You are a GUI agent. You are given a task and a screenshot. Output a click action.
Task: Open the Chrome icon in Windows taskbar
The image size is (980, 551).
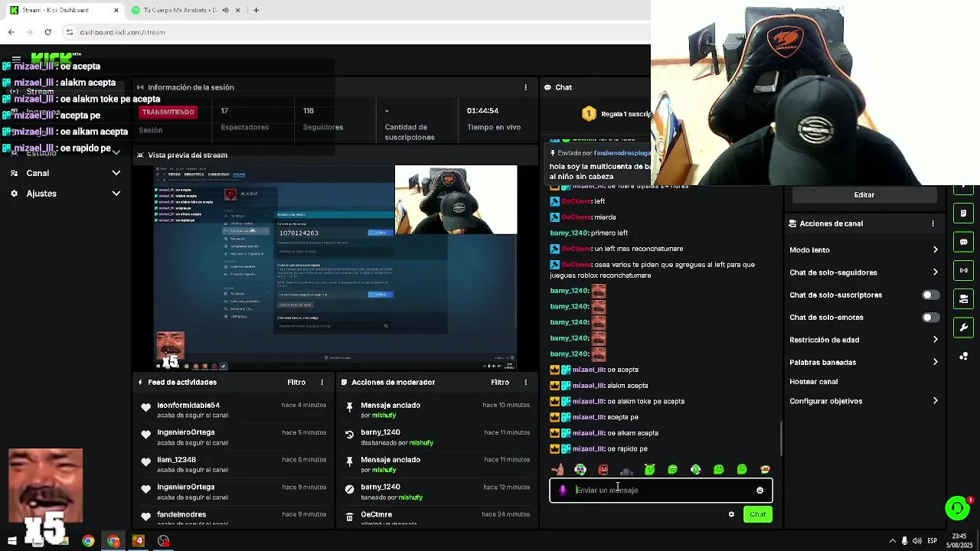point(88,541)
